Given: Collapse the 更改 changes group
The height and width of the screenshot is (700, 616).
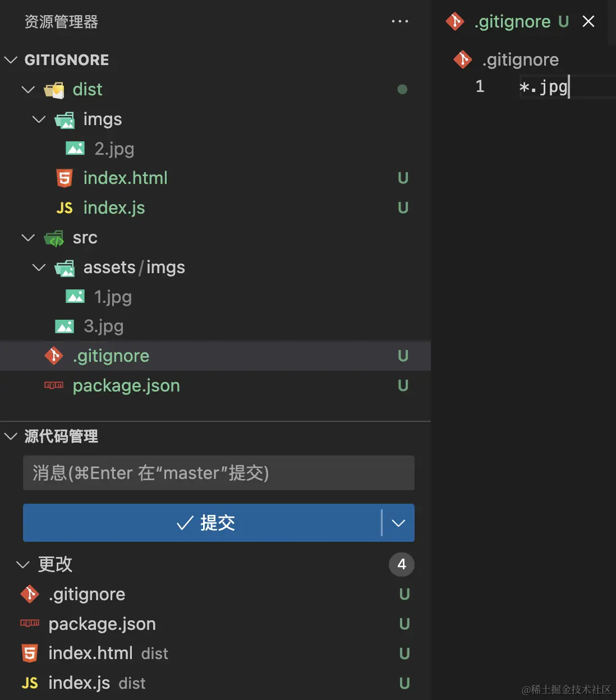Looking at the screenshot, I should (x=22, y=564).
